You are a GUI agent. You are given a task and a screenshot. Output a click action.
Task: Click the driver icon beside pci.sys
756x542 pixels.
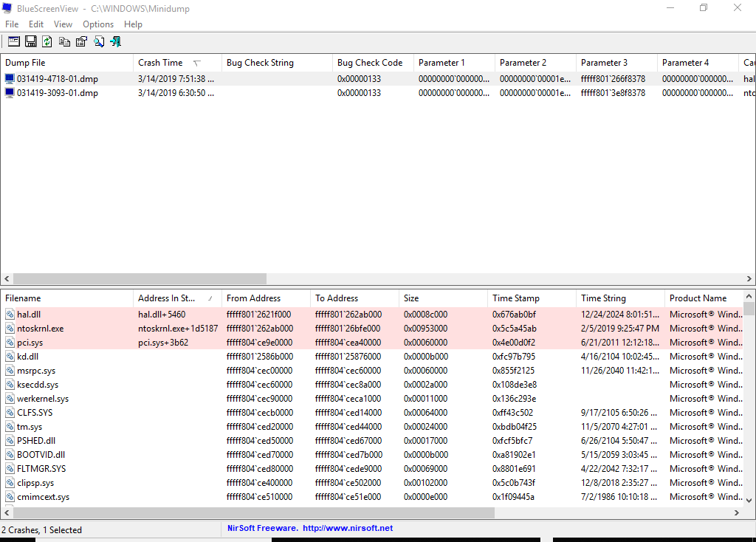coord(10,343)
